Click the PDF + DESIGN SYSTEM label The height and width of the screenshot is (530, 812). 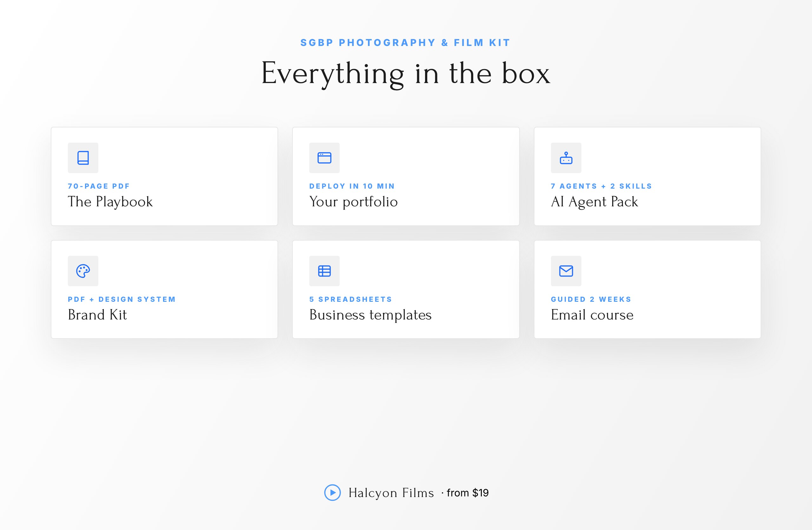[x=122, y=300]
